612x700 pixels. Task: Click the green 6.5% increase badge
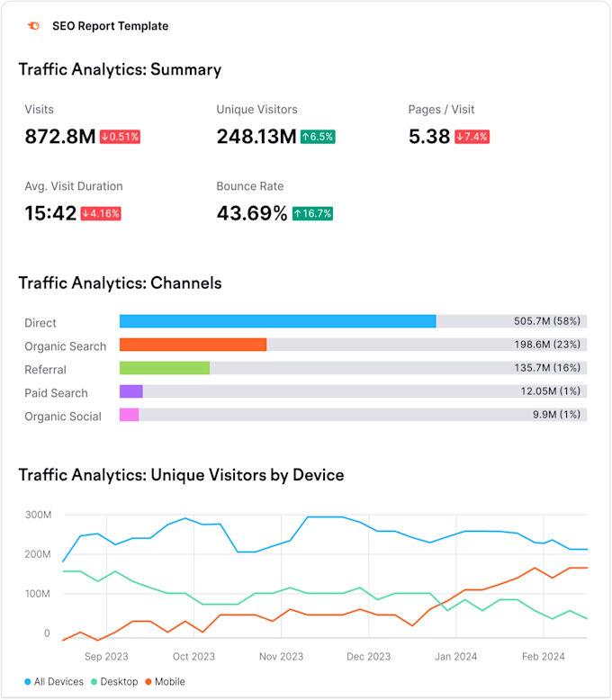pos(318,137)
